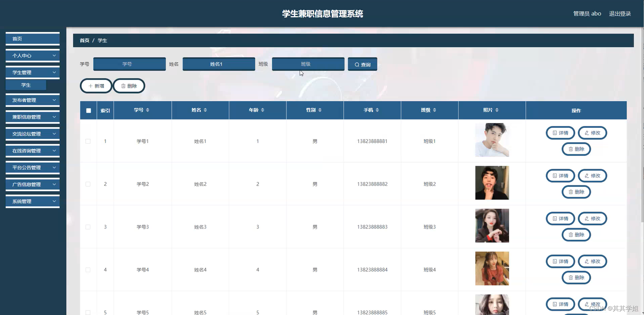Click the 新增 add button
The width and height of the screenshot is (644, 315).
pos(96,86)
